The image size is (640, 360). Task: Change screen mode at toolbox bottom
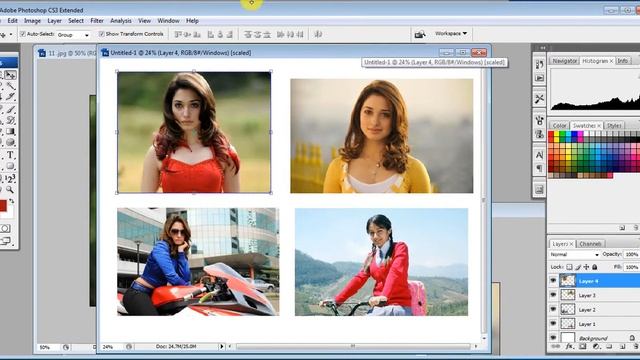click(x=5, y=241)
